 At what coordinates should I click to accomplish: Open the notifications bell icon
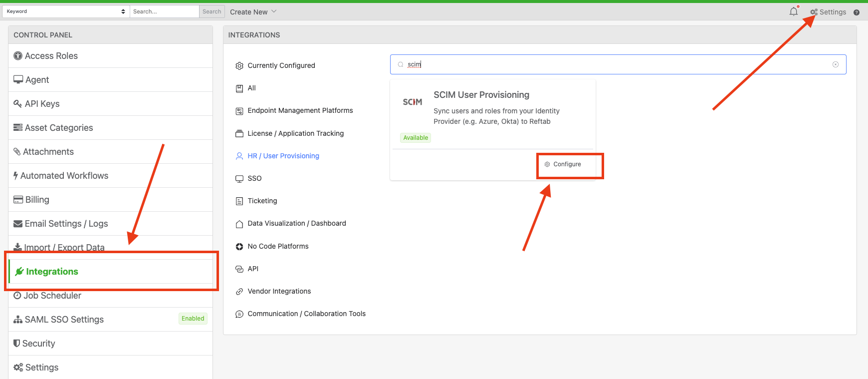793,11
